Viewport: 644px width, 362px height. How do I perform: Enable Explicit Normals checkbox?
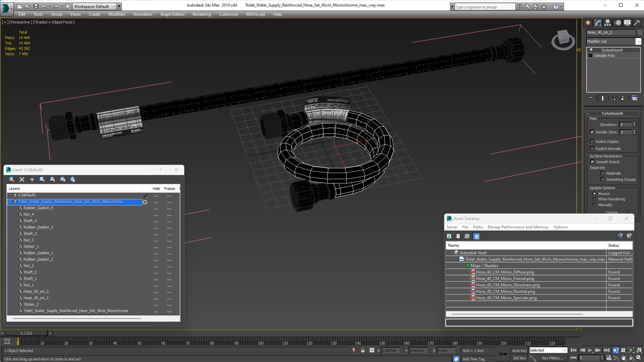(592, 148)
